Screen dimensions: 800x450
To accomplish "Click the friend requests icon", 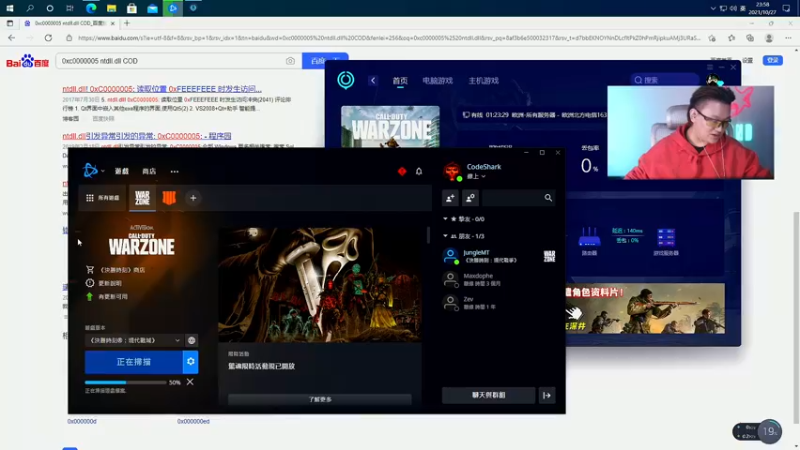I will [470, 198].
